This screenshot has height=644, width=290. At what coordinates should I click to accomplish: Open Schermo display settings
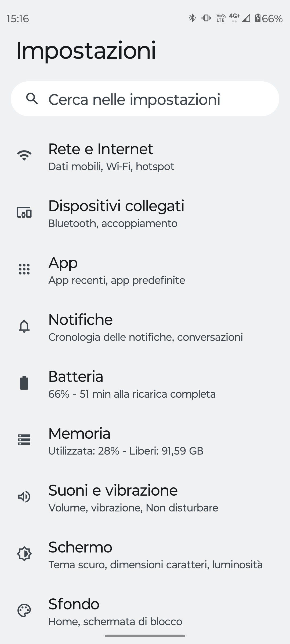click(155, 555)
